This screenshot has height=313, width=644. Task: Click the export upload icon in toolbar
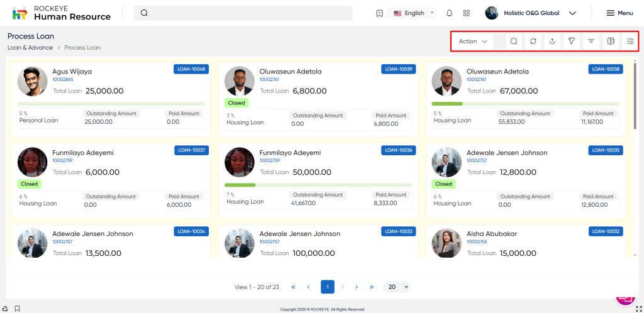coord(552,41)
